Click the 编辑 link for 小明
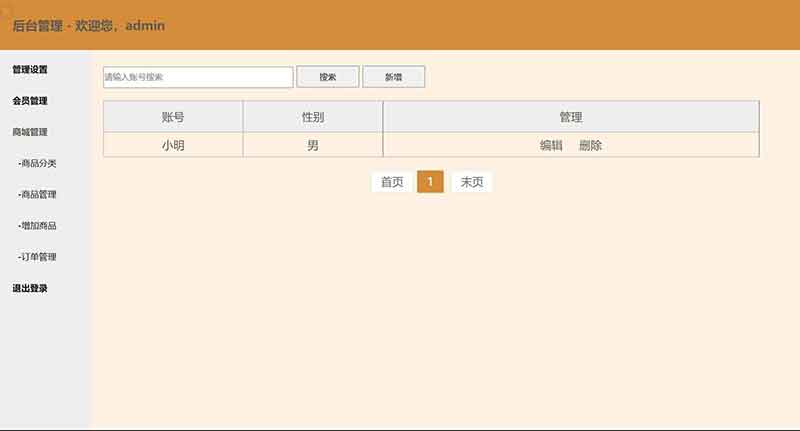800x431 pixels. coord(551,145)
